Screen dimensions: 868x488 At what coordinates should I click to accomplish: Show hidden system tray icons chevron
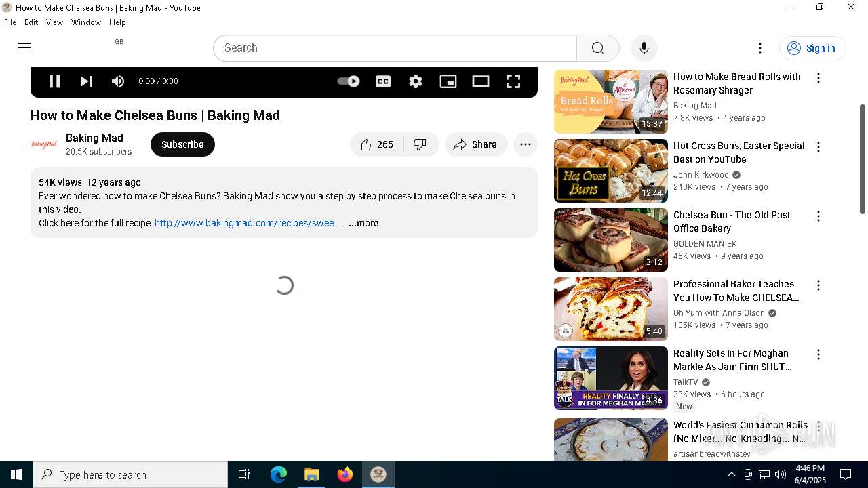tap(732, 474)
